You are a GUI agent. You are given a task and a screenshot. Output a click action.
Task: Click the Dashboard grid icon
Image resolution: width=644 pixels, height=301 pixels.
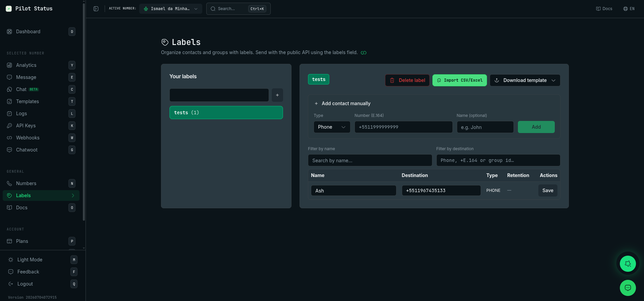[x=9, y=32]
